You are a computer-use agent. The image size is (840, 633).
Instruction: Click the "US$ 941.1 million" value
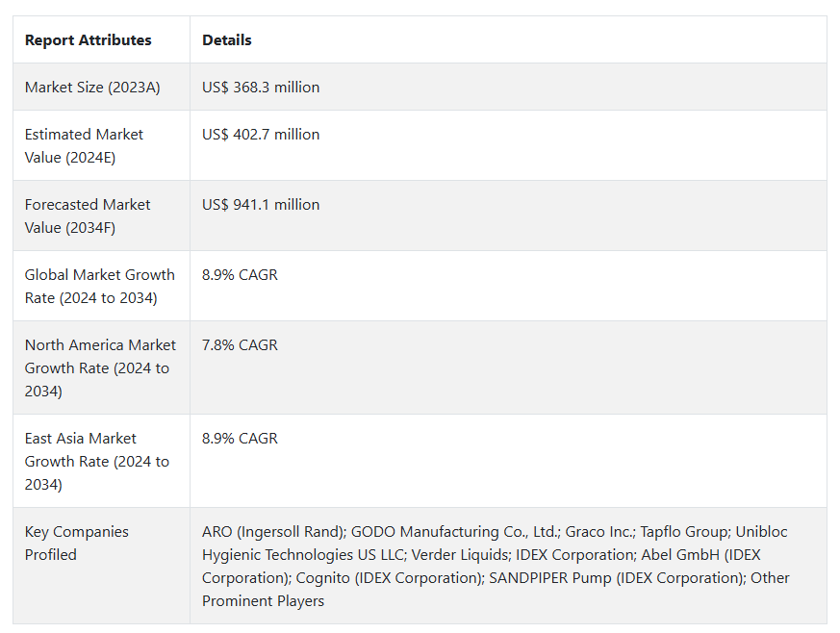(x=261, y=205)
